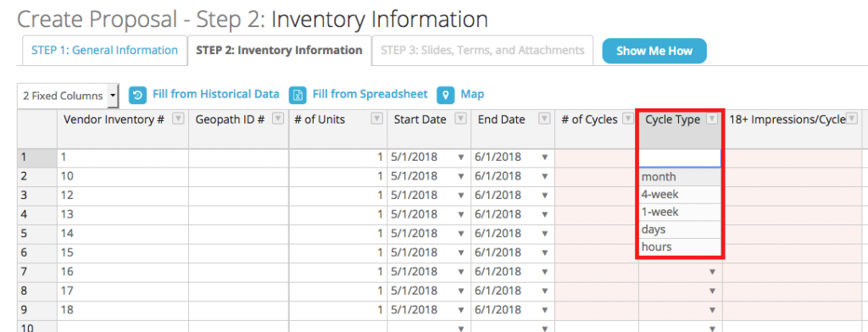
Task: Choose the month cycle type option
Action: tap(681, 177)
